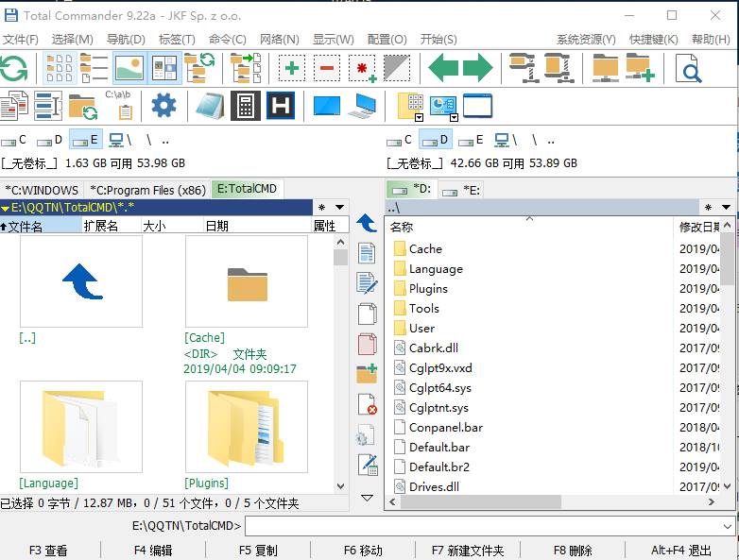
Task: Open settings with blue gear icon
Action: click(x=164, y=105)
